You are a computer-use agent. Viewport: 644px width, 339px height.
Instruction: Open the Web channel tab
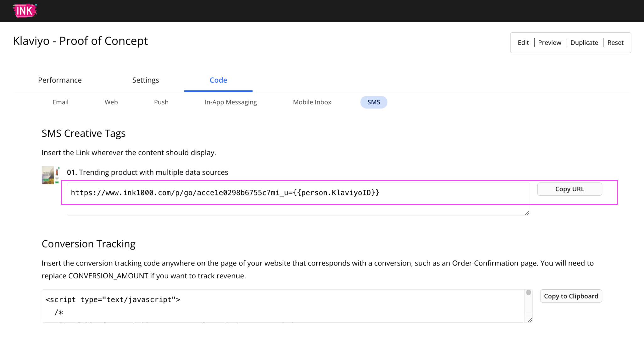(111, 102)
